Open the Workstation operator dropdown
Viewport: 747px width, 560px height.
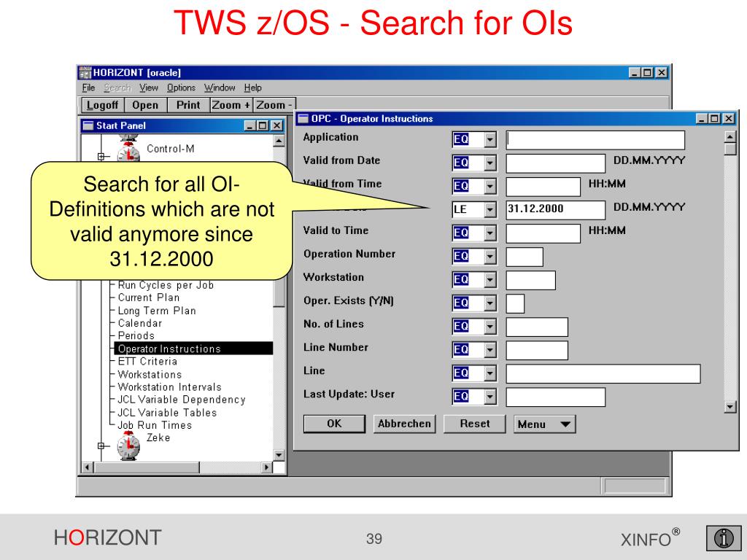pos(489,279)
